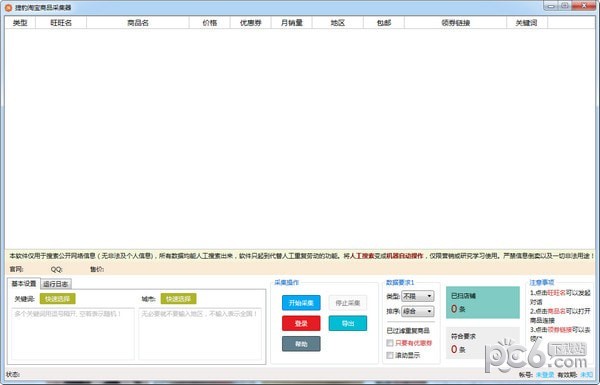600x385 pixels.
Task: Click the 注意事项 heading
Action: (542, 282)
